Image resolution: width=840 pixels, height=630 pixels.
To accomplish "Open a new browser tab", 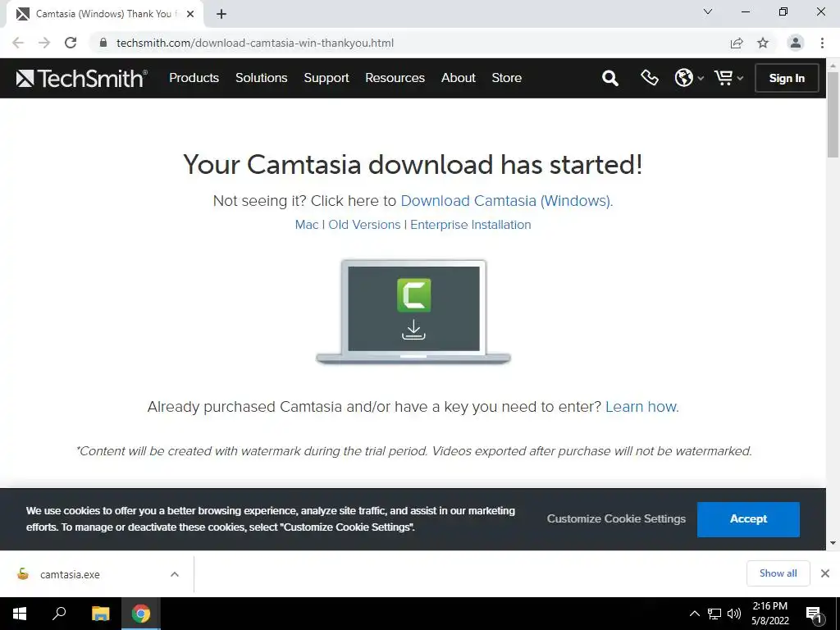I will click(x=221, y=14).
